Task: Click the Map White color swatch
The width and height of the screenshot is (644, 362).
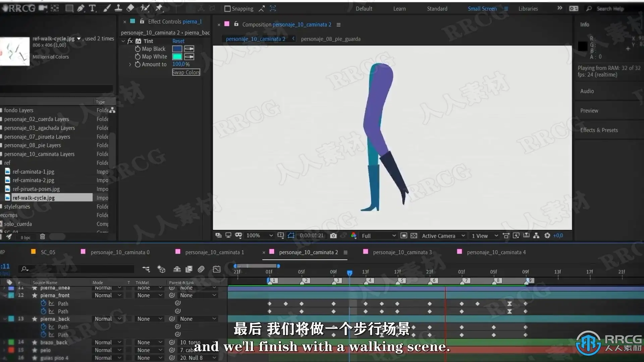Action: tap(177, 57)
